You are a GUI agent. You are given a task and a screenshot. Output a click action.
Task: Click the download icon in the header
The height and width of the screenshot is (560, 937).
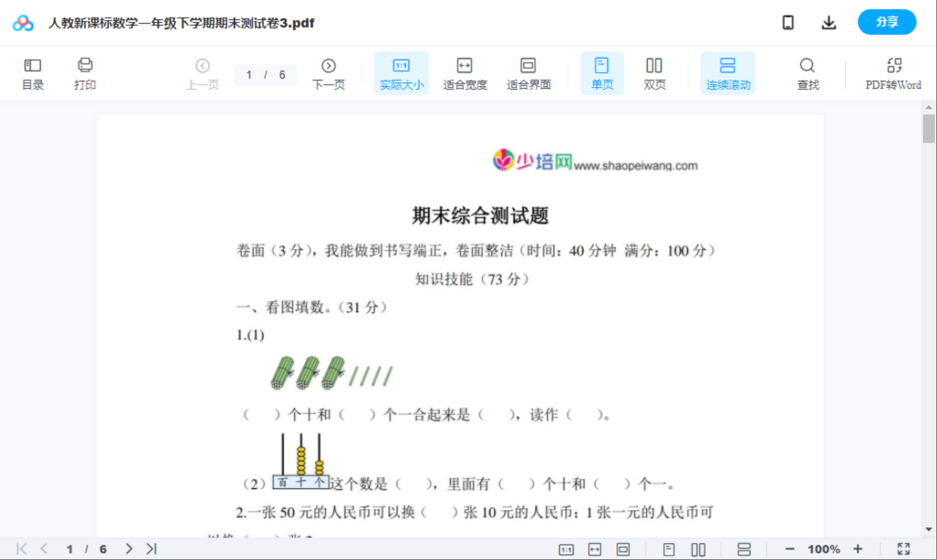coord(829,22)
